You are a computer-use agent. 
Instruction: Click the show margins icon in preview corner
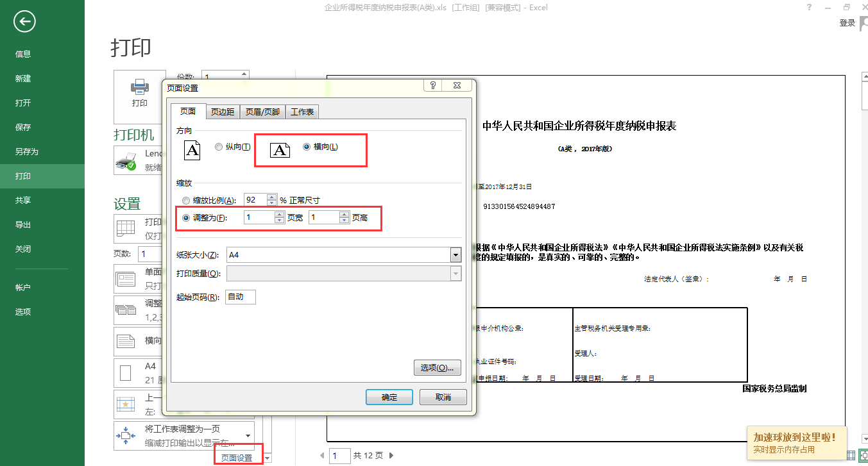851,456
